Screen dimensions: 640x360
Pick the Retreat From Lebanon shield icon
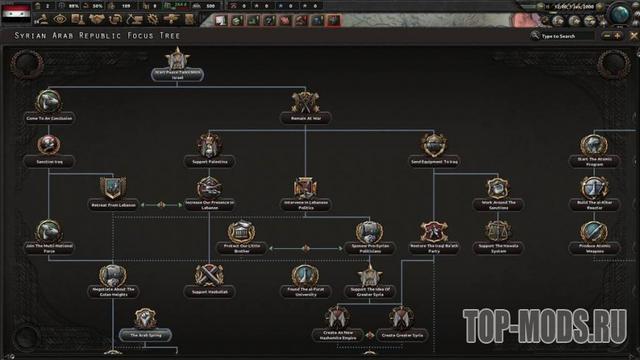coord(113,188)
